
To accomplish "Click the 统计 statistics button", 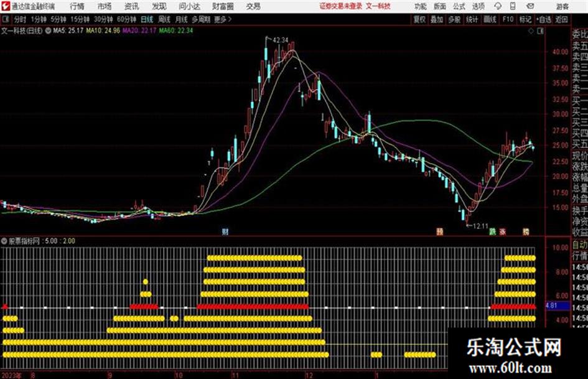I will [x=472, y=19].
